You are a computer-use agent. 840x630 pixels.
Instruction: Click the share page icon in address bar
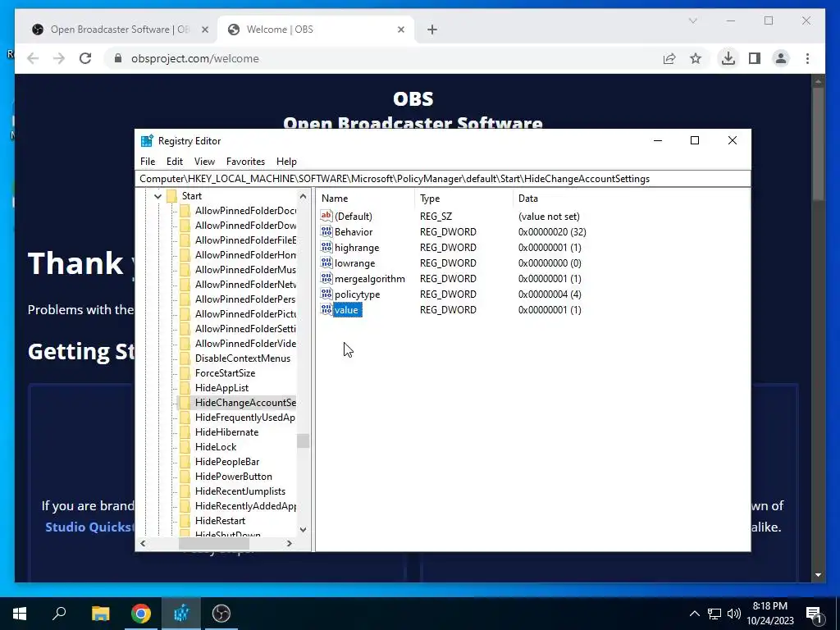(669, 58)
